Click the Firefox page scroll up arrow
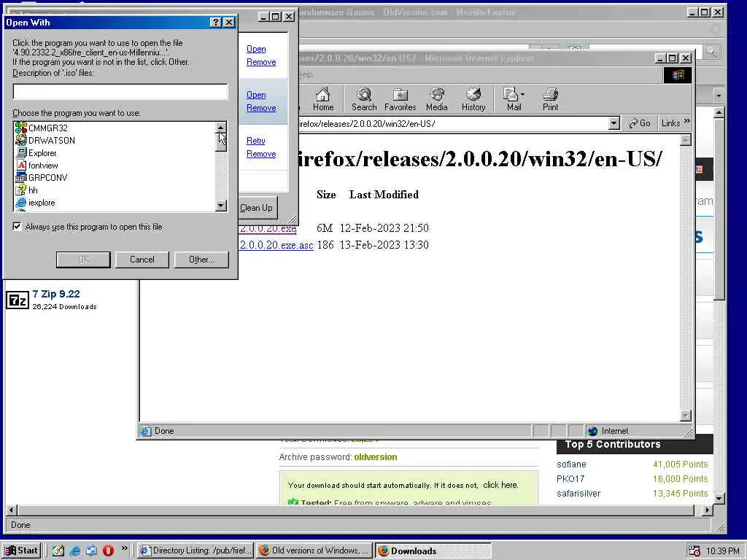The height and width of the screenshot is (560, 747). pos(719,112)
